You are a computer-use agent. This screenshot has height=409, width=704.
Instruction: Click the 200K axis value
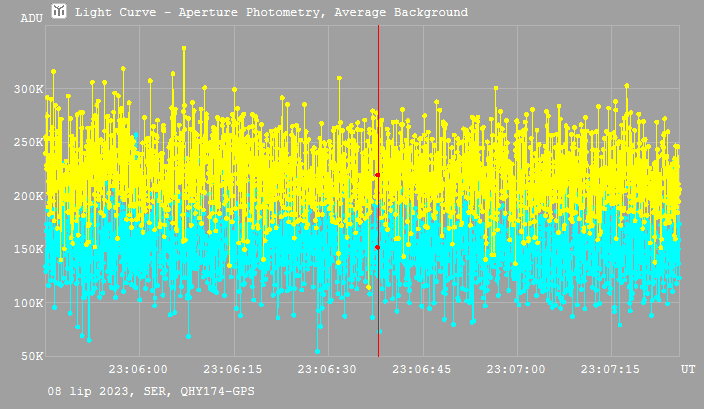pos(28,196)
